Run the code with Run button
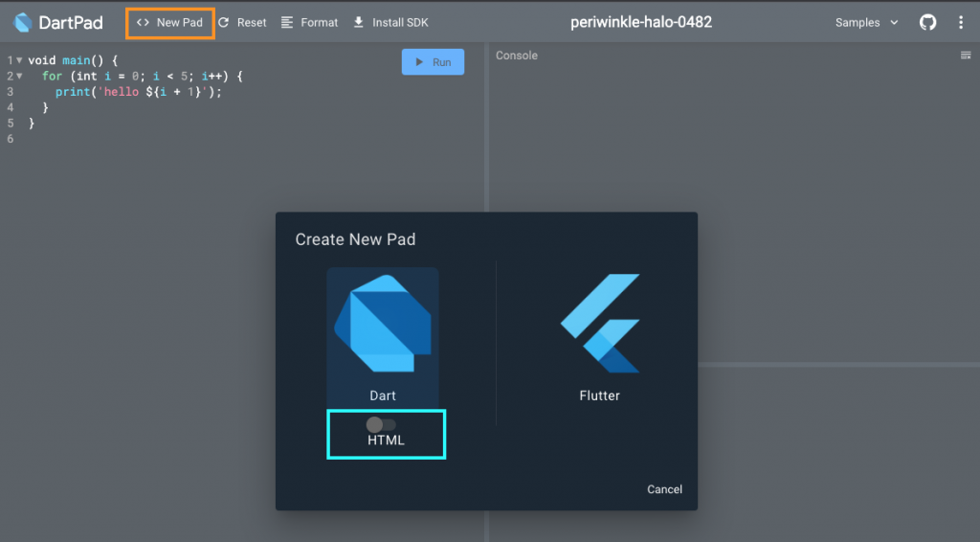Image resolution: width=980 pixels, height=542 pixels. (433, 62)
